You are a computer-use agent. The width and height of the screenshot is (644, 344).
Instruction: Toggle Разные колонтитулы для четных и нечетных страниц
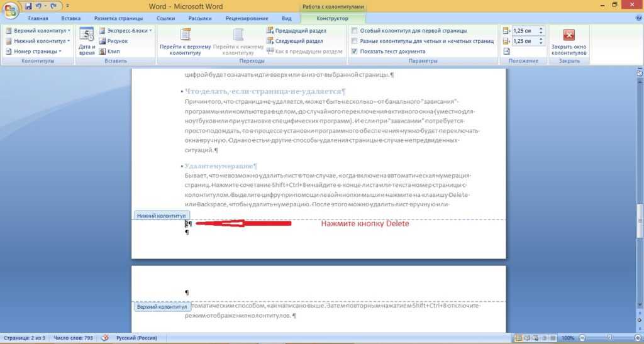[x=355, y=41]
